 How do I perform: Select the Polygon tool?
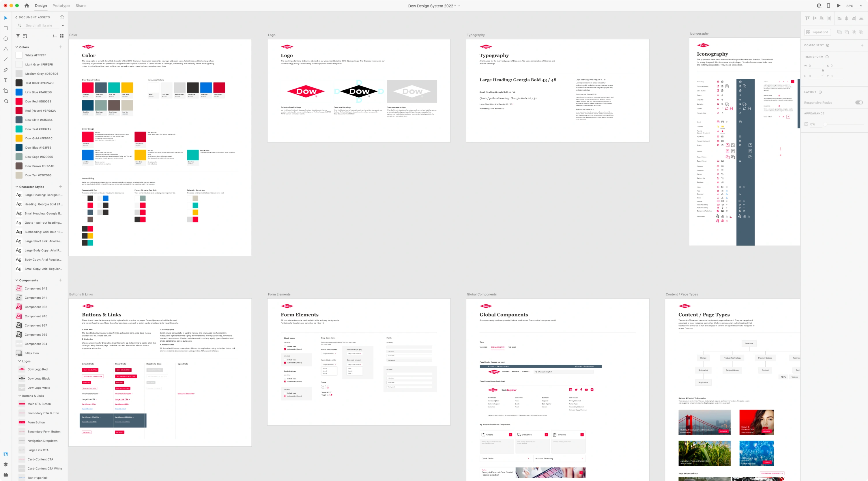point(6,49)
